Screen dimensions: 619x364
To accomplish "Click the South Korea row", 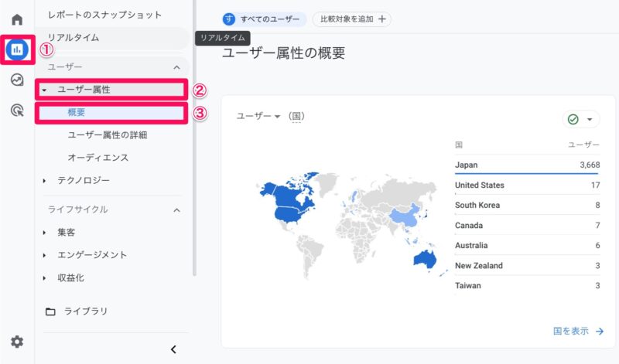I will click(x=528, y=205).
